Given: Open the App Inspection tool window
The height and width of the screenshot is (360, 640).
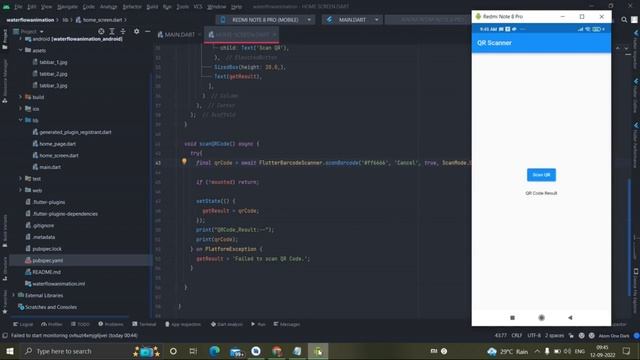Looking at the screenshot, I should (183, 324).
